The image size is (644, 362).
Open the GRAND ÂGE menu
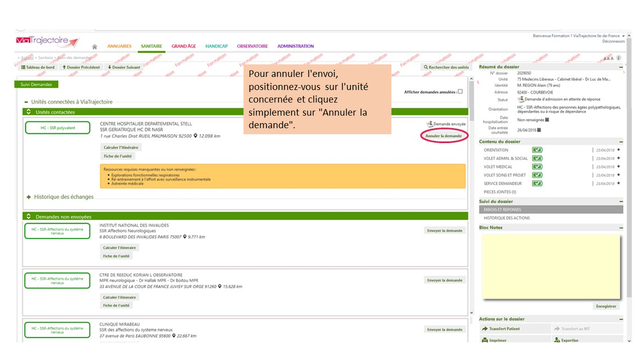pos(184,46)
